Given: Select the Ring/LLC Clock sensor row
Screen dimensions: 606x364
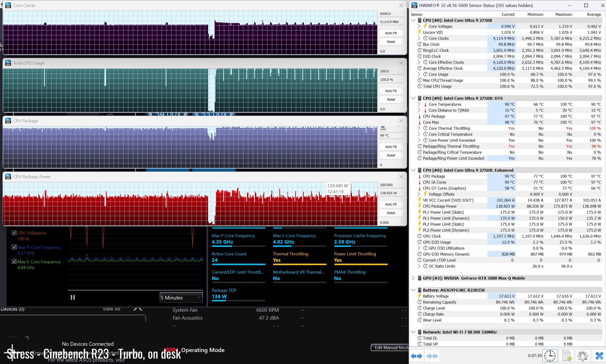Looking at the screenshot, I should click(x=506, y=50).
